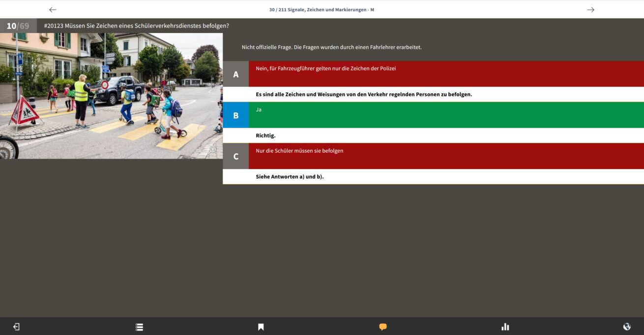644x335 pixels.
Task: Open the orange comment bubble
Action: pyautogui.click(x=383, y=327)
